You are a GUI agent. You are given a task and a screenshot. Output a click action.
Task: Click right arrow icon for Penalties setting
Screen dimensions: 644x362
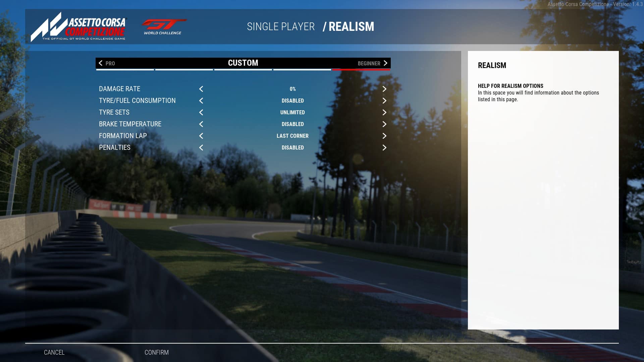[384, 147]
